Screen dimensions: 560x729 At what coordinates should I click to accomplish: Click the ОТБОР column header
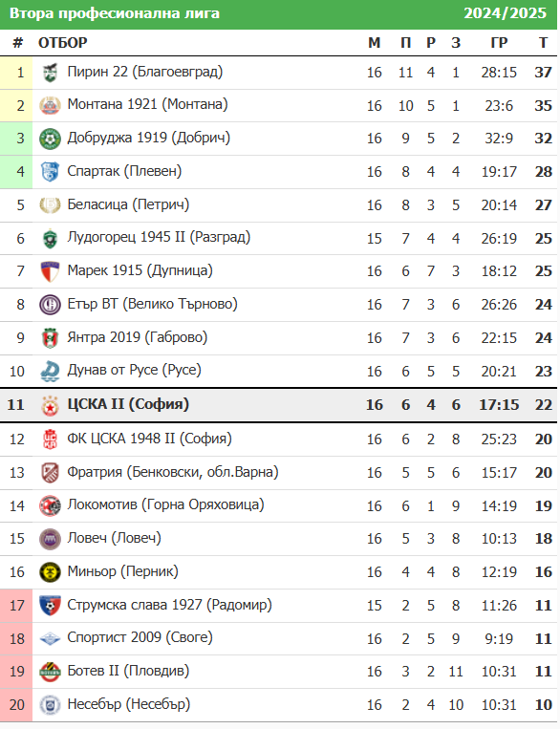point(63,43)
